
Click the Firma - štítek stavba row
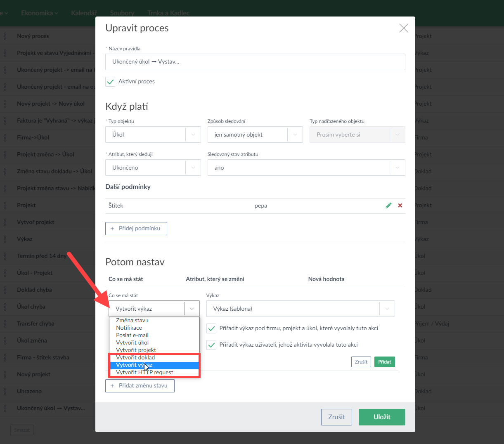tap(43, 357)
